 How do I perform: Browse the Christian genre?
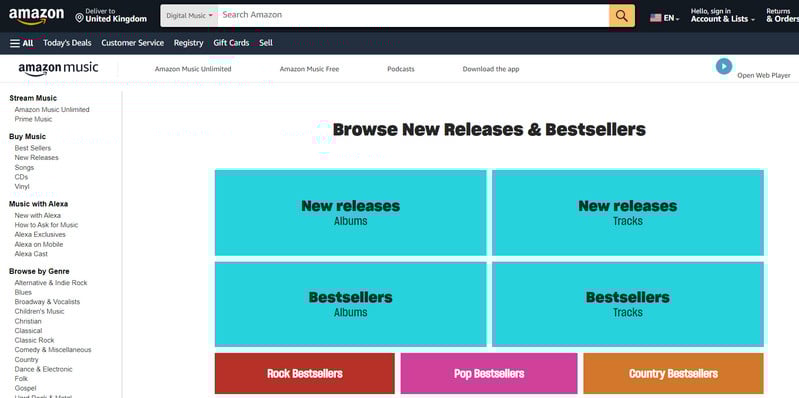[28, 322]
